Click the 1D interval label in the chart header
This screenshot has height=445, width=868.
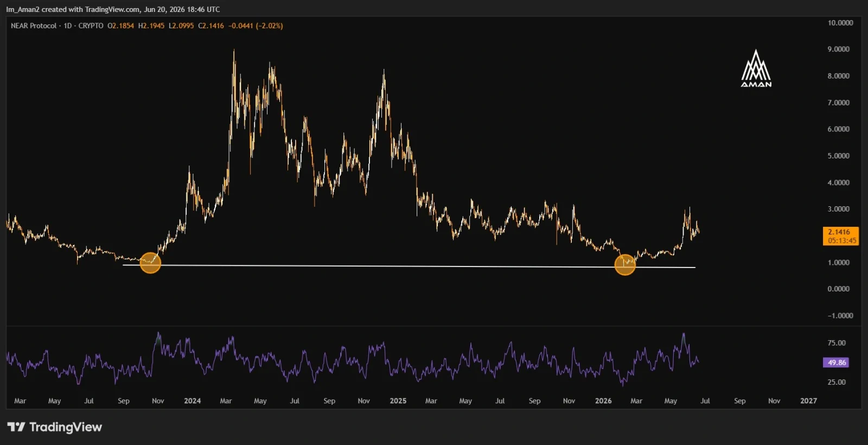pos(68,26)
